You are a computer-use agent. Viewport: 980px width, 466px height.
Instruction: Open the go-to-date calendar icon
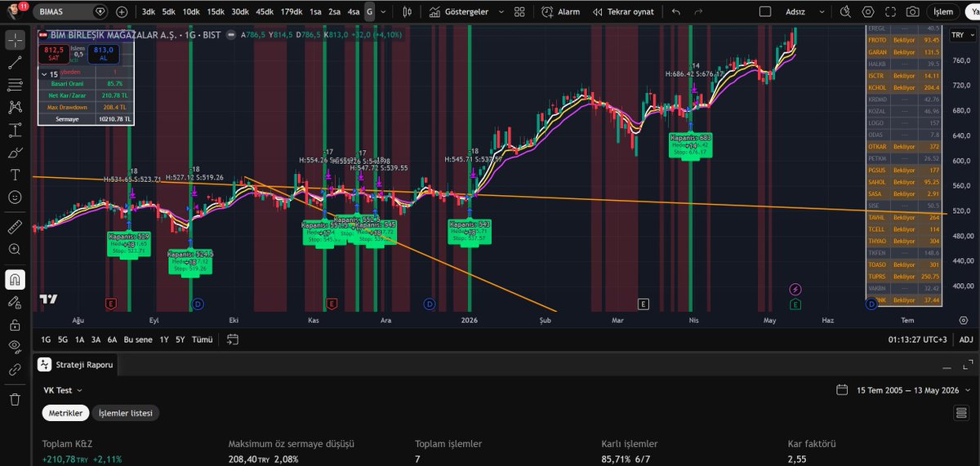point(233,340)
